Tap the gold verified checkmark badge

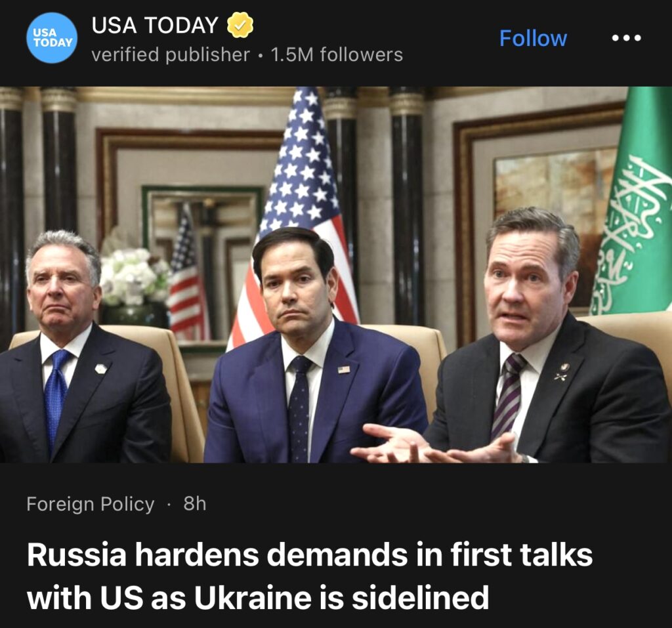tap(240, 25)
